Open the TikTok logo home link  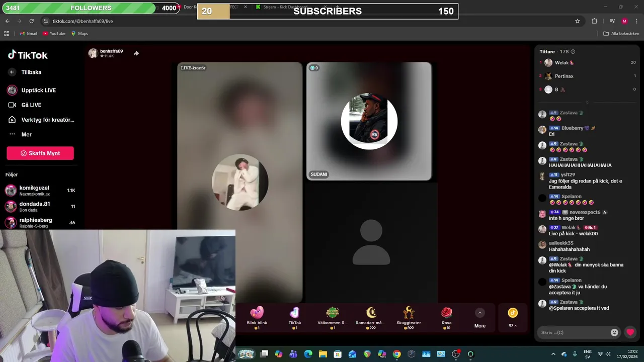(28, 55)
